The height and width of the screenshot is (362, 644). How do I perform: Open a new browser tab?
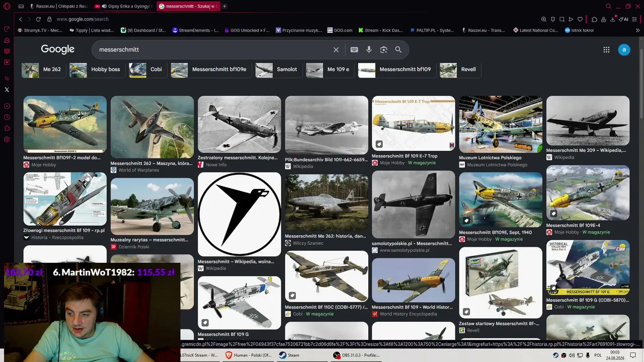click(224, 7)
